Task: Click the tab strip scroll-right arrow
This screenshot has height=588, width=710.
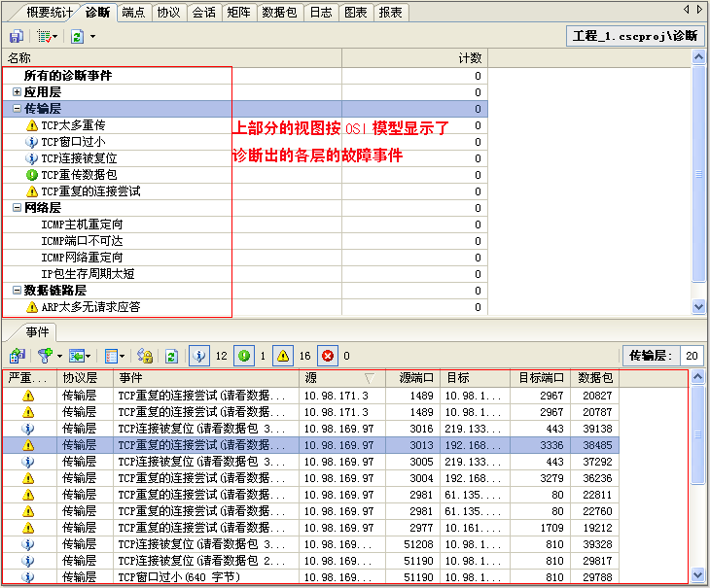Action: point(699,9)
